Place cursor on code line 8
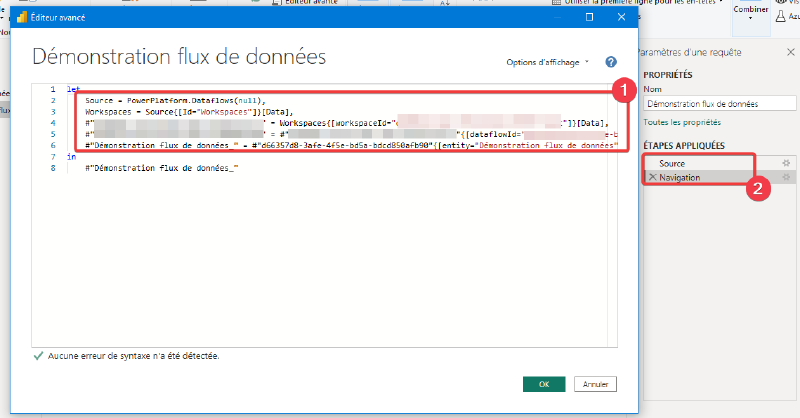The image size is (800, 418). (x=161, y=168)
